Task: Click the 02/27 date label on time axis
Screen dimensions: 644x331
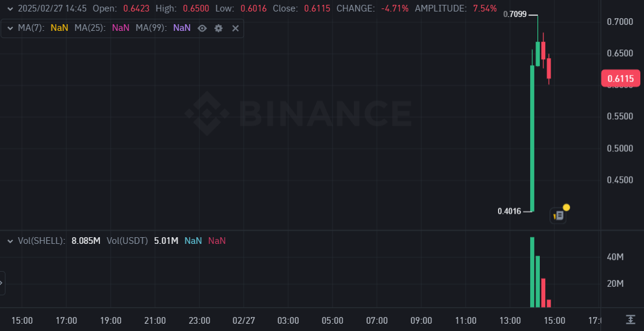Action: point(244,320)
